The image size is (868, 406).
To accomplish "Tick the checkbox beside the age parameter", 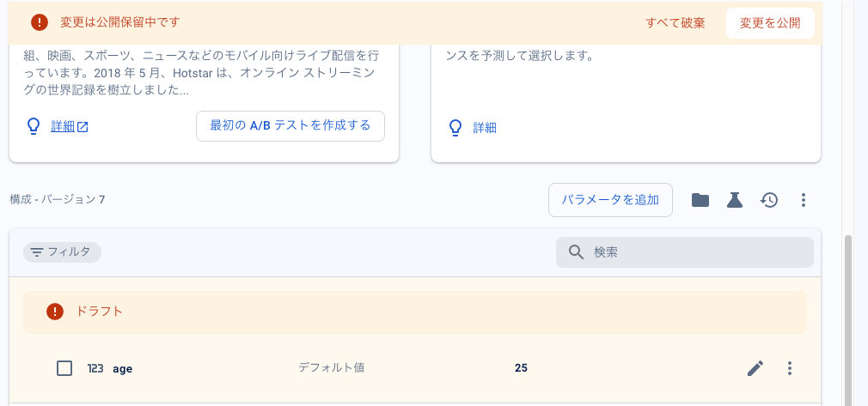I will (64, 368).
